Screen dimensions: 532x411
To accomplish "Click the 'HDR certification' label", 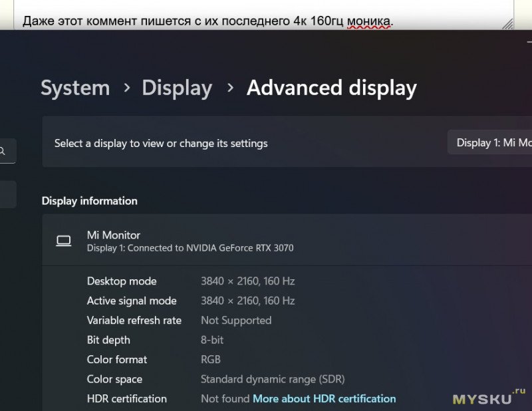I will [126, 398].
